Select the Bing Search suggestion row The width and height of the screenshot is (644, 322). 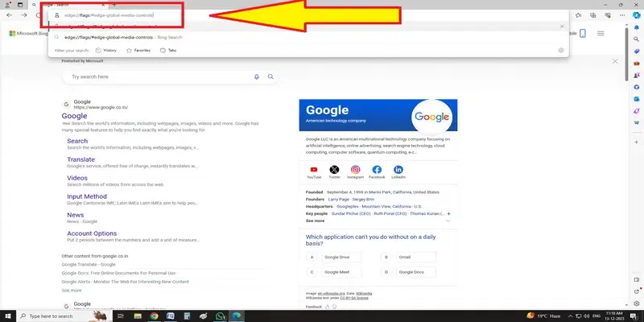pos(308,37)
